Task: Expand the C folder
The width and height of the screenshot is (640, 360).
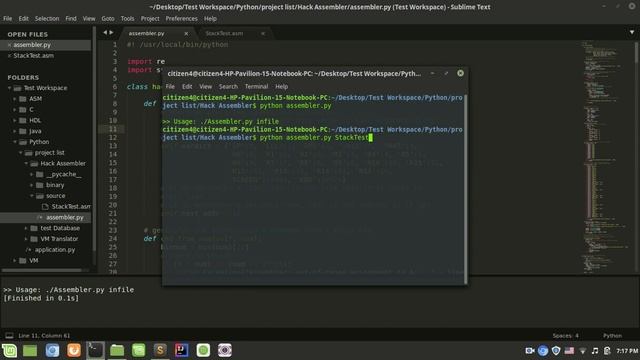Action: coord(15,109)
